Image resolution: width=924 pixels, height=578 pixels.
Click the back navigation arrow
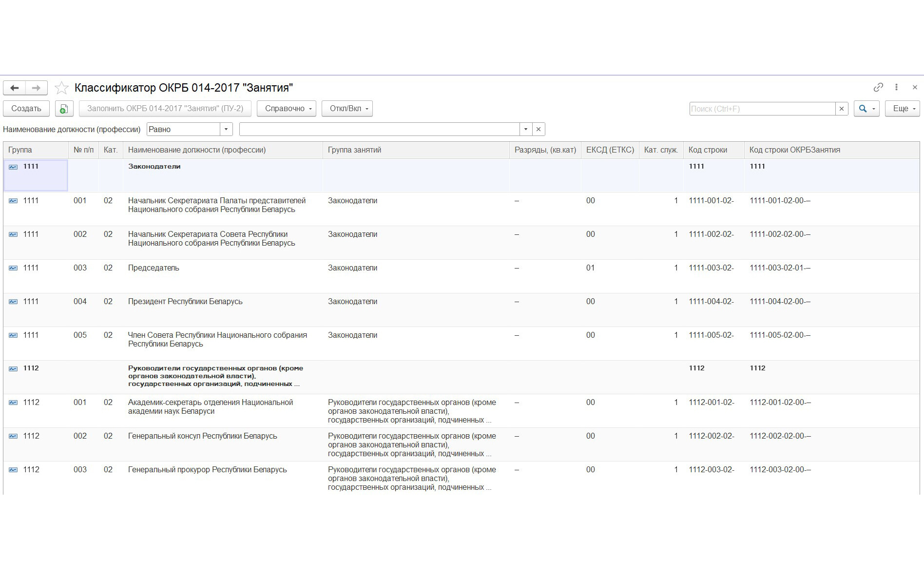(x=15, y=88)
